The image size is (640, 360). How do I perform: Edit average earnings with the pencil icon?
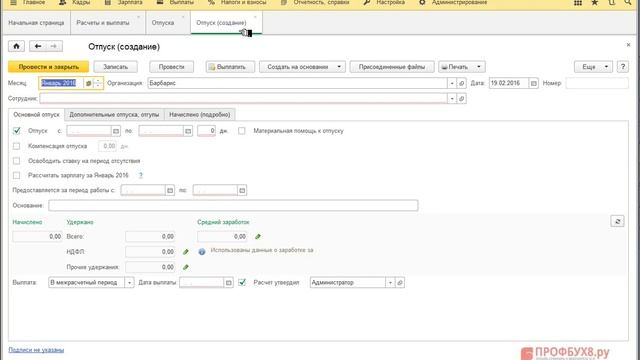click(258, 236)
